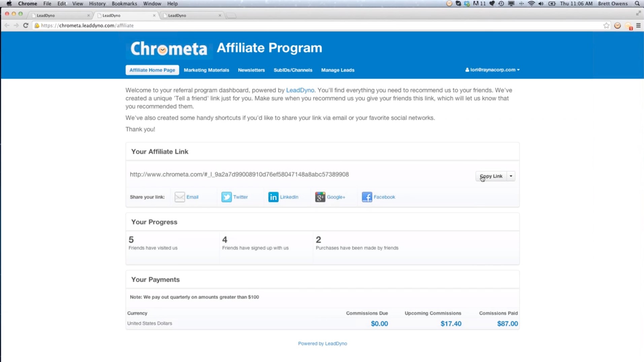Switch to the third LeadDyno browser tab

click(x=191, y=15)
